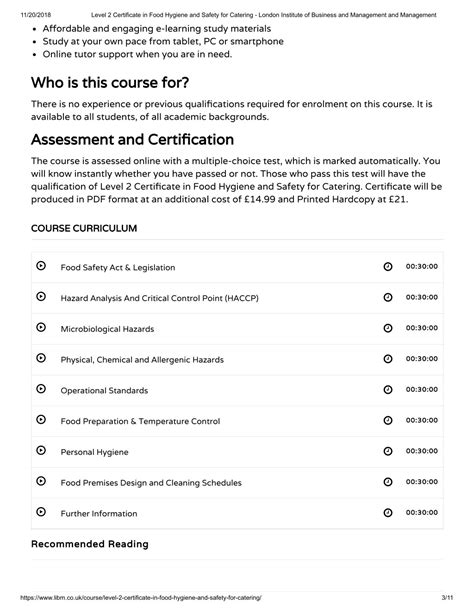Open Physical, Chemical and Allergenic Hazards lesson
This screenshot has height=613, width=474.
pos(142,360)
